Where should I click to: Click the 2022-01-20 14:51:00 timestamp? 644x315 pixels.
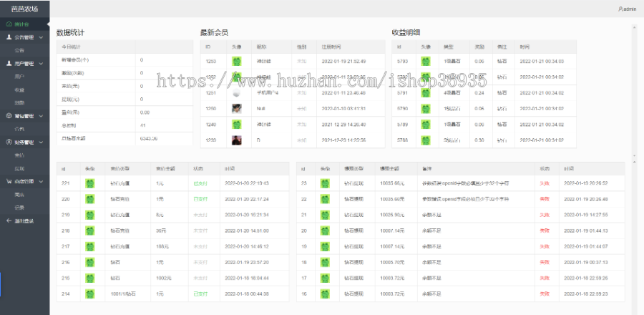point(247,231)
